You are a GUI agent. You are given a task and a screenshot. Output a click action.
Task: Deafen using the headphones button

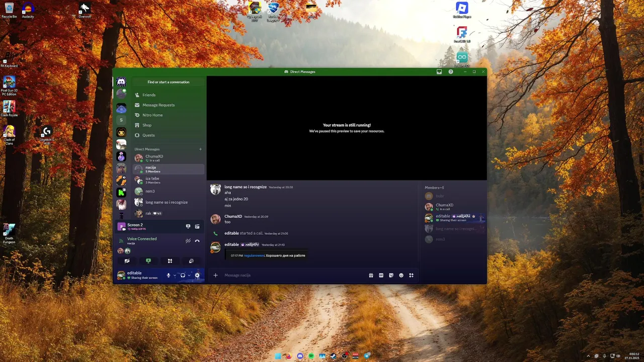(183, 275)
